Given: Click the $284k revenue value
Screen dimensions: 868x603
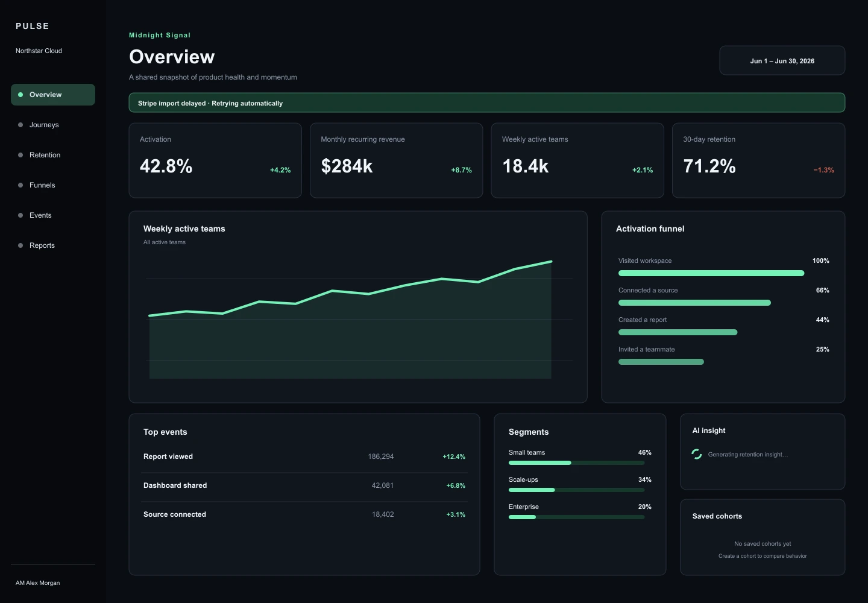Looking at the screenshot, I should [x=347, y=166].
